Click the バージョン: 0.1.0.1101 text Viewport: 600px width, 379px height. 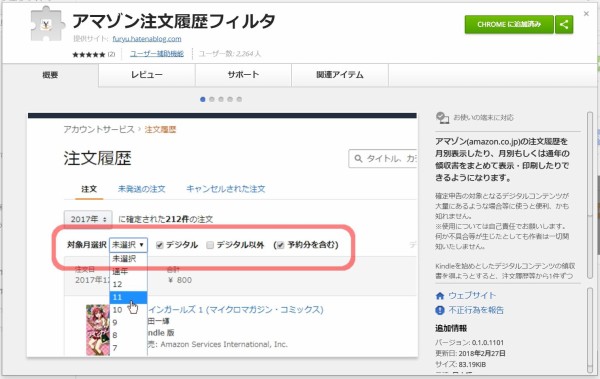click(x=470, y=343)
